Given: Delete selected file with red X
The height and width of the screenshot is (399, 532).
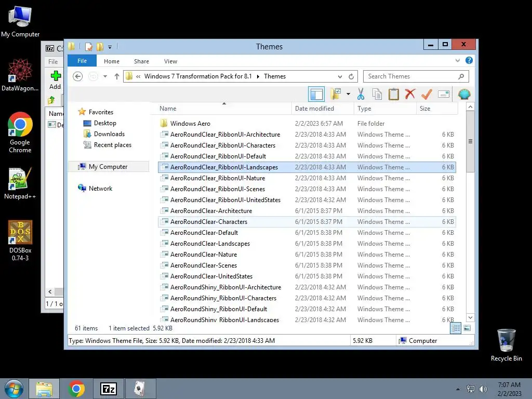Looking at the screenshot, I should [410, 94].
